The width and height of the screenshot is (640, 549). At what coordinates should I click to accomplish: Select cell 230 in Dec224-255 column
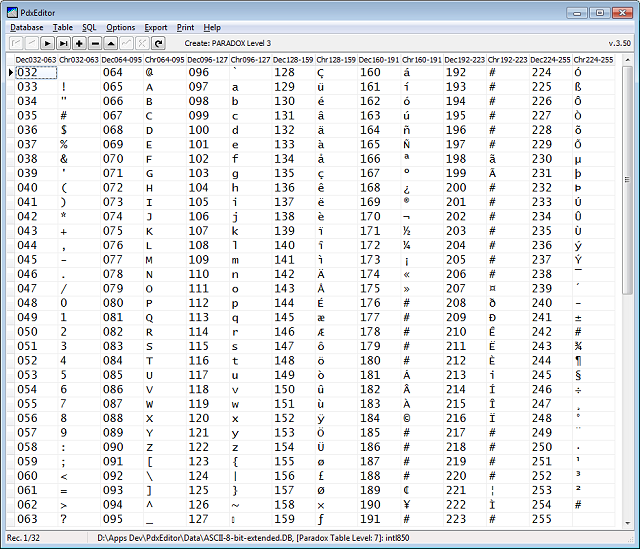pos(550,159)
